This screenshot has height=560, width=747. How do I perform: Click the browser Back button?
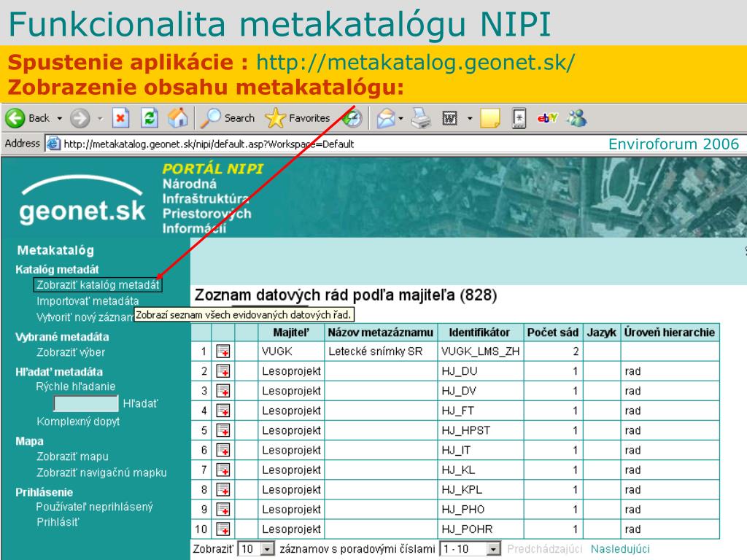pos(27,118)
